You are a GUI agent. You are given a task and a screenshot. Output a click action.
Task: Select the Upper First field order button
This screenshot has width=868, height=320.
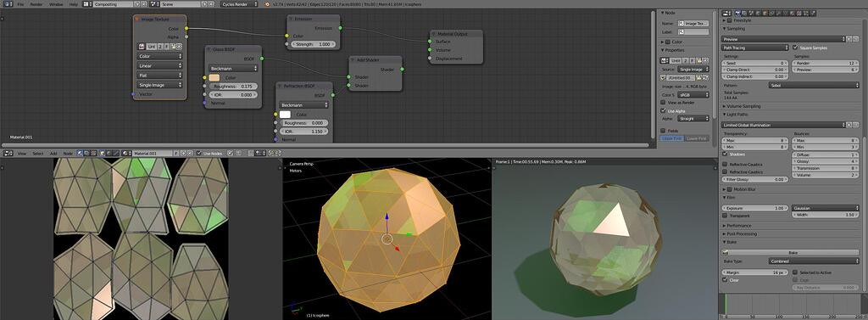point(672,138)
